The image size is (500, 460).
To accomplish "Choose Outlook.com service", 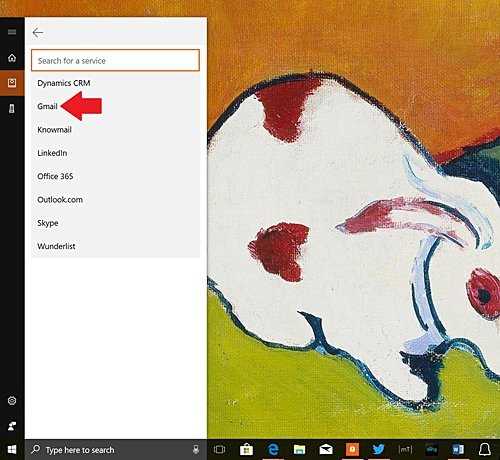I will [x=115, y=200].
